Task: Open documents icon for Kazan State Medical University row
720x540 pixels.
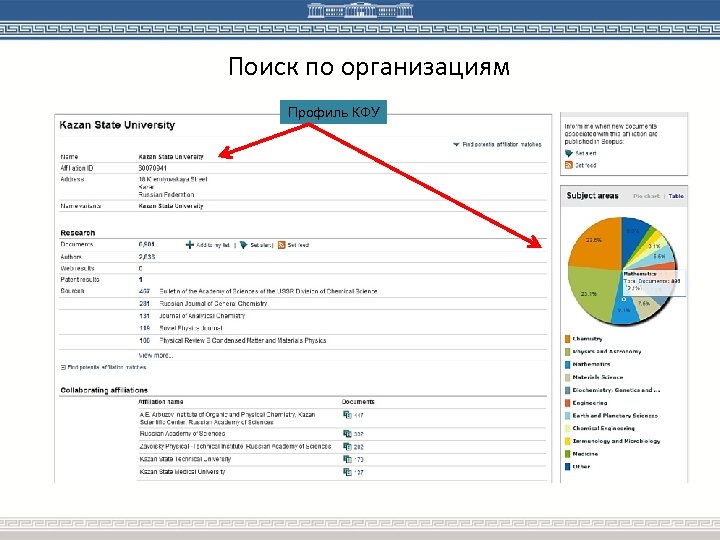Action: click(x=347, y=472)
